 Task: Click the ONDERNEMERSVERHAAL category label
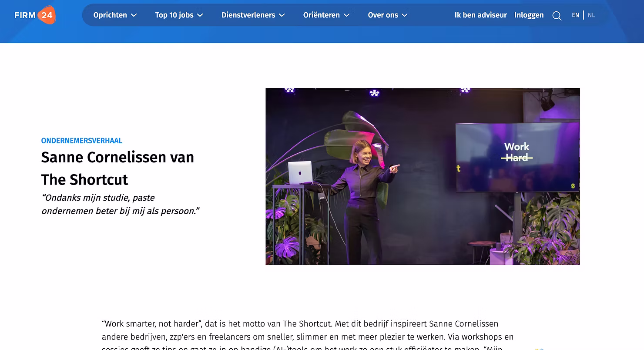82,141
